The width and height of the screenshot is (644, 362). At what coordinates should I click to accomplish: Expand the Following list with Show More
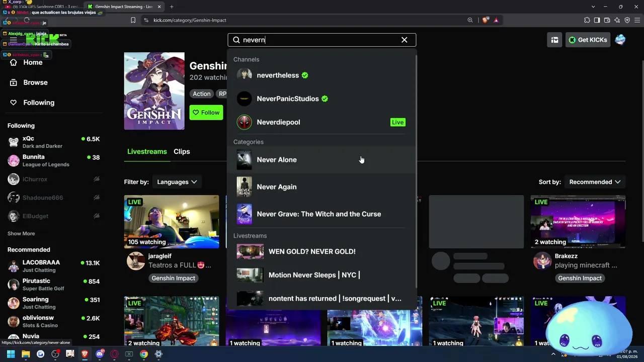point(21,233)
